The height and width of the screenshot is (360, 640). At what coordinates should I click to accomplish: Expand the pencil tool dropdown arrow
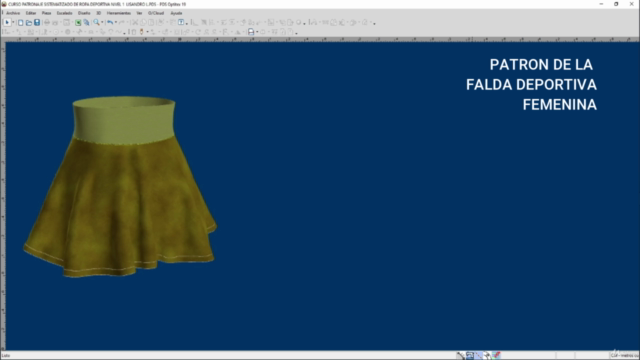(x=147, y=32)
